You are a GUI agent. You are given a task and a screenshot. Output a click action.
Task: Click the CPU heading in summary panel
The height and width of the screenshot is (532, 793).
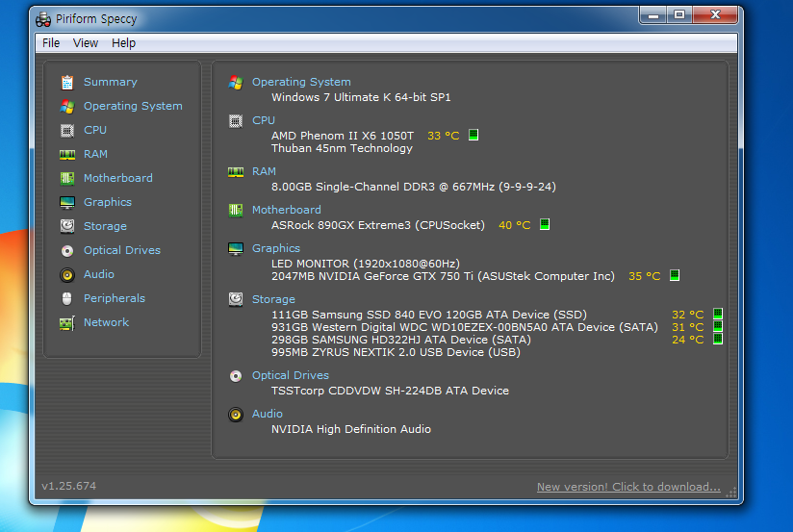(x=264, y=120)
